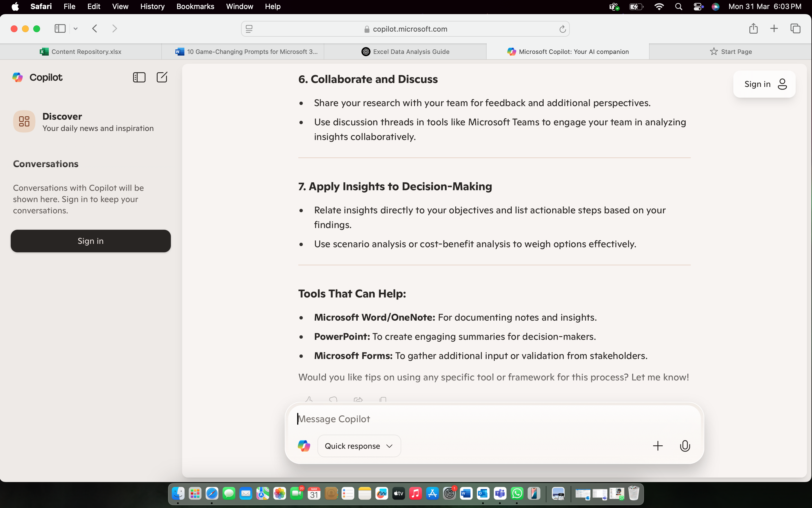Open the Window menu
812x508 pixels.
(240, 7)
